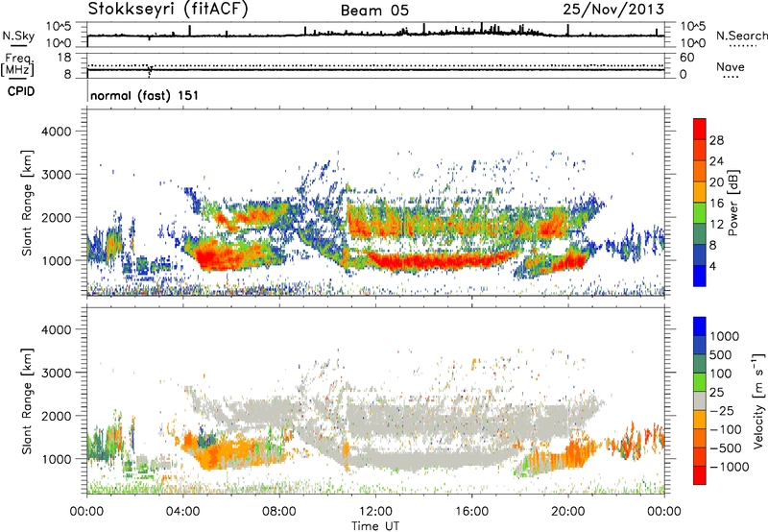Click the red top segment of Power colorbar
The width and height of the screenshot is (768, 532).
[x=700, y=130]
